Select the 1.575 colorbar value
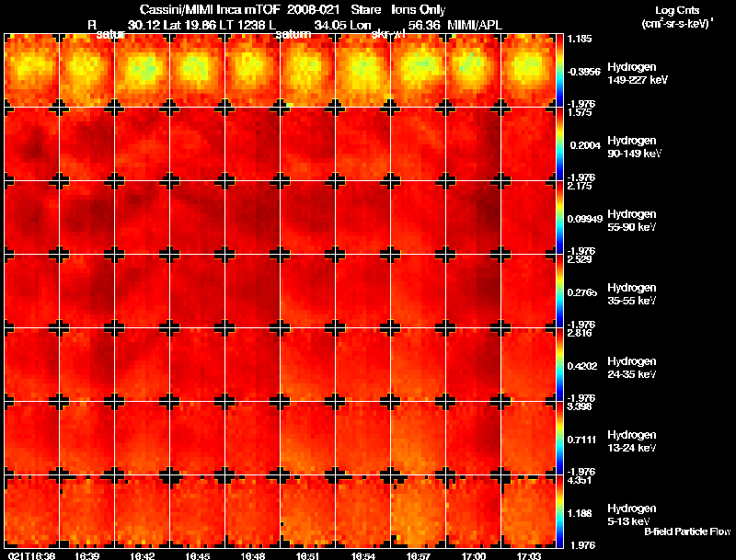 click(x=580, y=112)
